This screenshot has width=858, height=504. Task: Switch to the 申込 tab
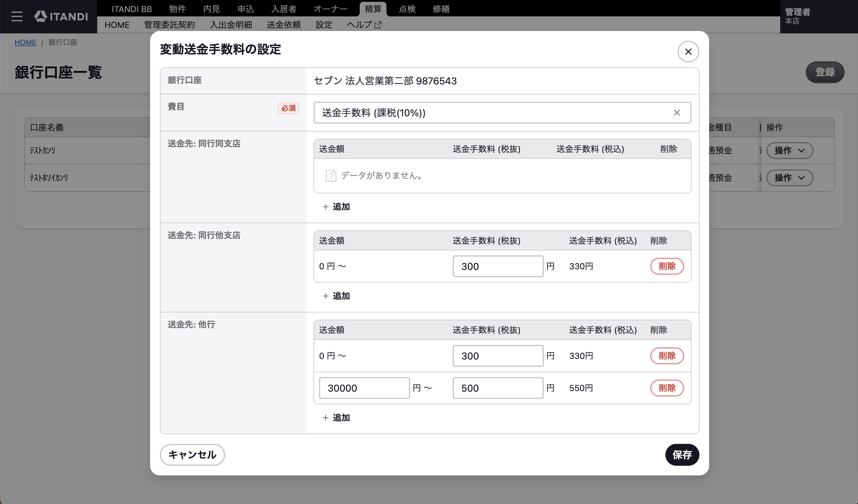point(245,9)
